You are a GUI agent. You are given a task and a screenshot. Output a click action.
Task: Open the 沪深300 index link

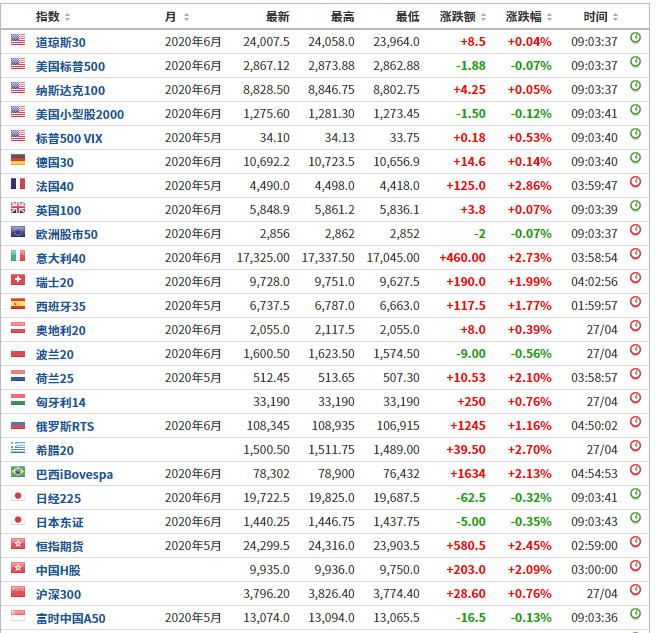(58, 595)
